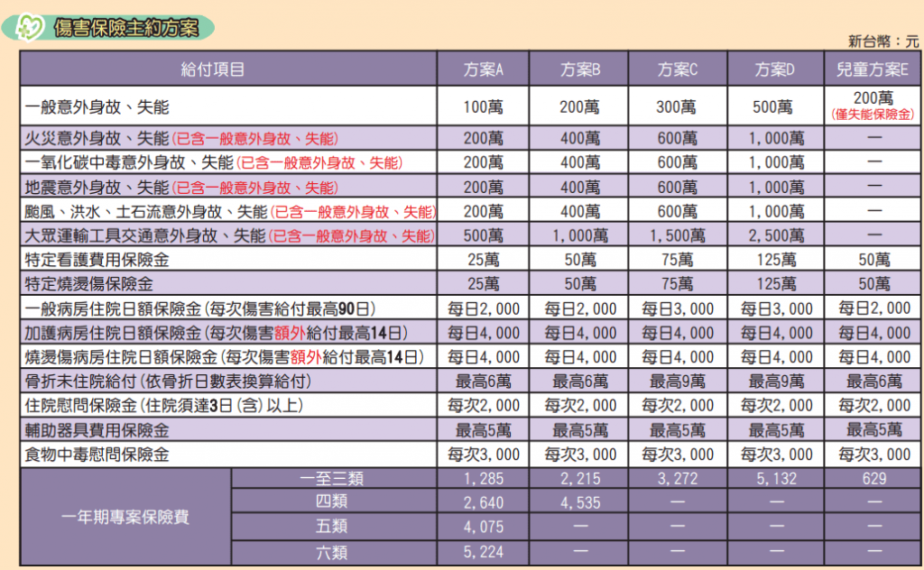Click 最高5萬 under 方案C
The width and height of the screenshot is (924, 570).
[x=677, y=430]
